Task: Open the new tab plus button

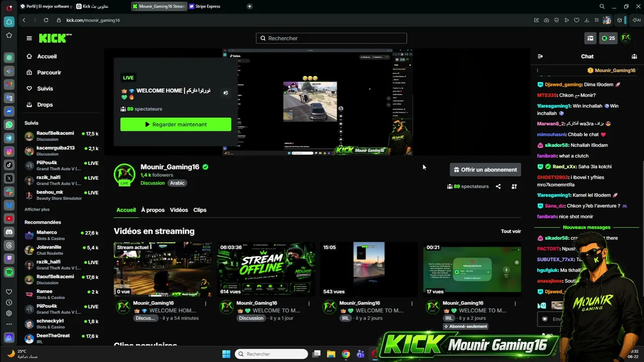Action: (x=250, y=7)
